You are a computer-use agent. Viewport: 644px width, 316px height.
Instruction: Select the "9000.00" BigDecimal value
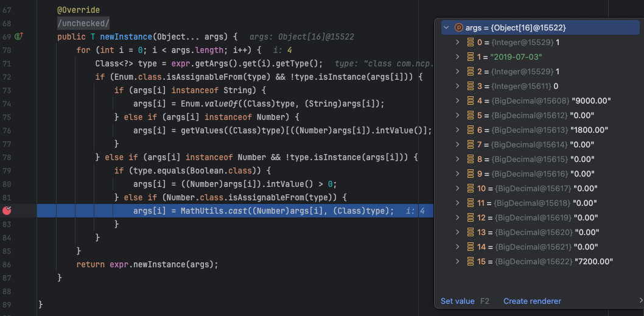[x=592, y=100]
